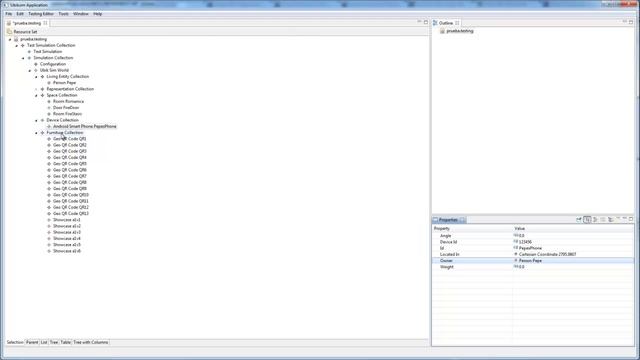
Task: Minimize the Outline view
Action: (x=624, y=22)
